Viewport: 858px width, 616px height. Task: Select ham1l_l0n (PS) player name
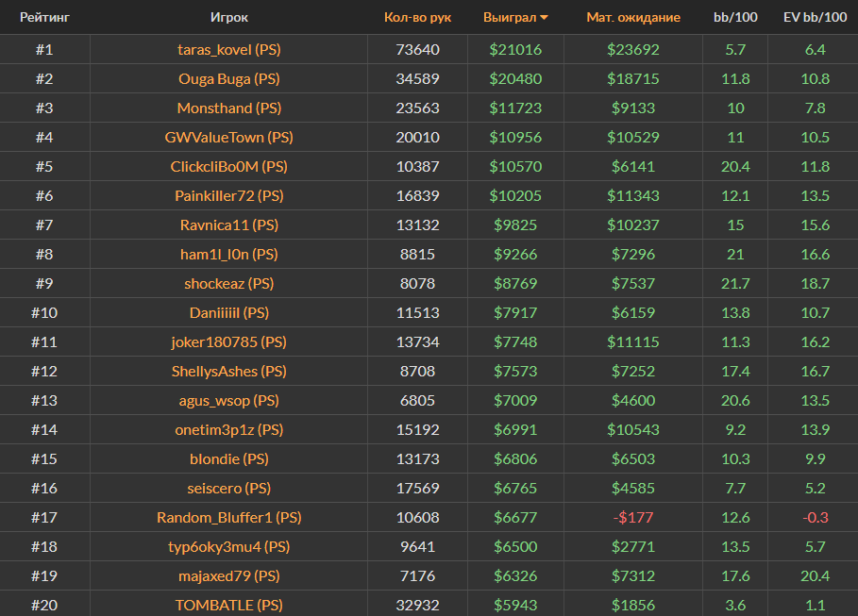coord(228,254)
